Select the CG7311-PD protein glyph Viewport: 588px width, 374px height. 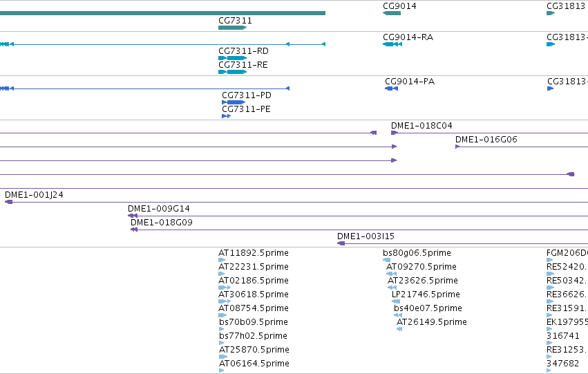tap(234, 102)
